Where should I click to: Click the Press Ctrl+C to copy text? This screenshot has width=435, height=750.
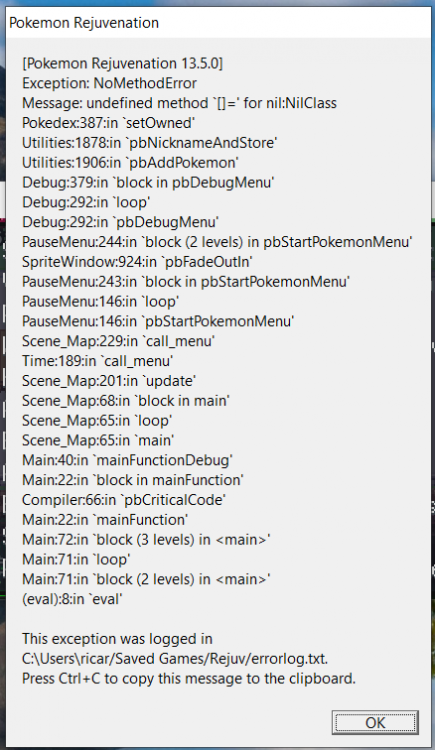189,679
